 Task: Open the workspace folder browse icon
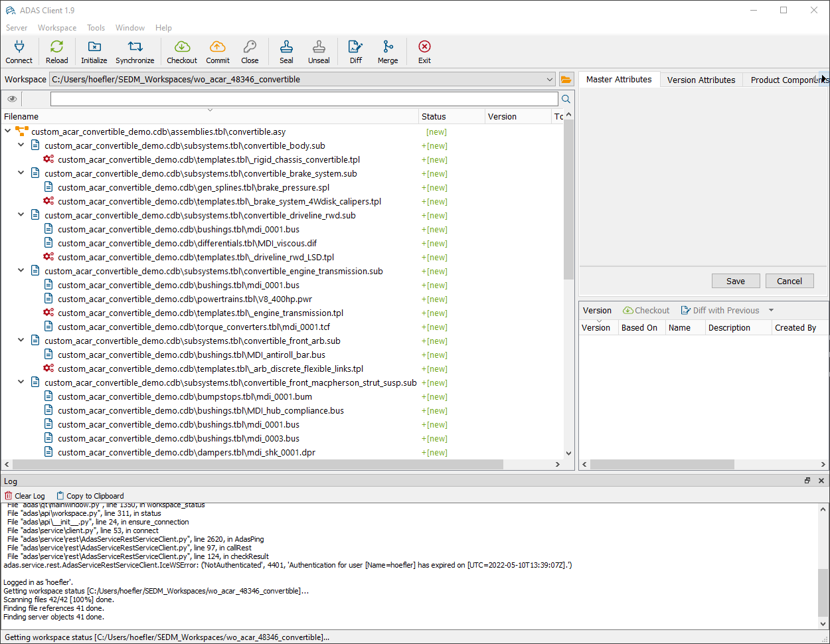[566, 80]
